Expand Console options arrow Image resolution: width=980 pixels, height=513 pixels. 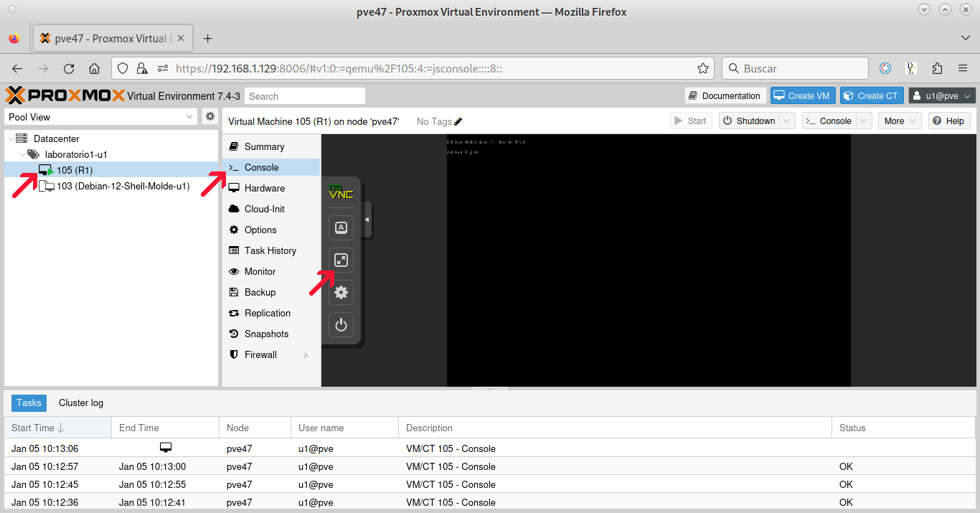(x=864, y=121)
